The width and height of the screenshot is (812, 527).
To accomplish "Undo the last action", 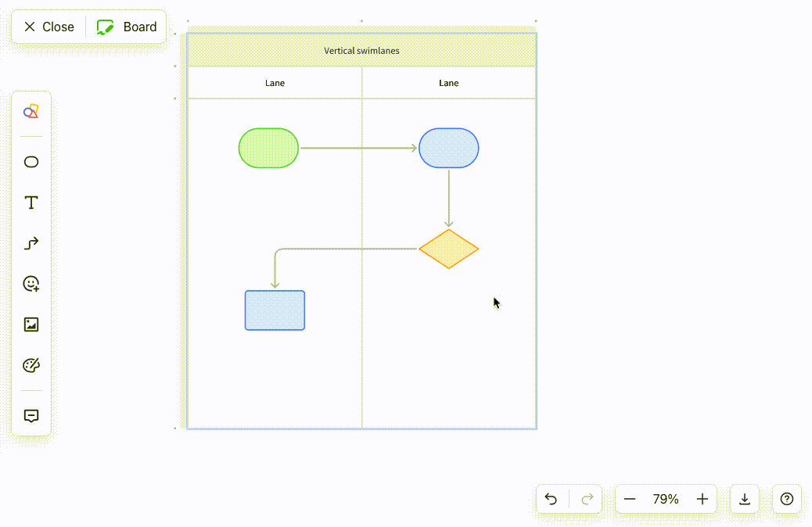I will 551,499.
